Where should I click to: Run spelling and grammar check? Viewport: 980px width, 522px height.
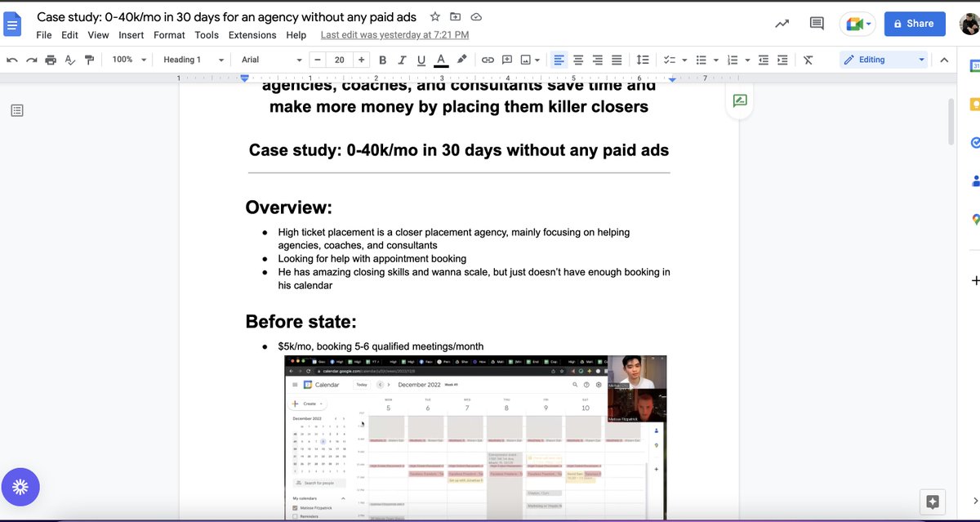click(70, 60)
